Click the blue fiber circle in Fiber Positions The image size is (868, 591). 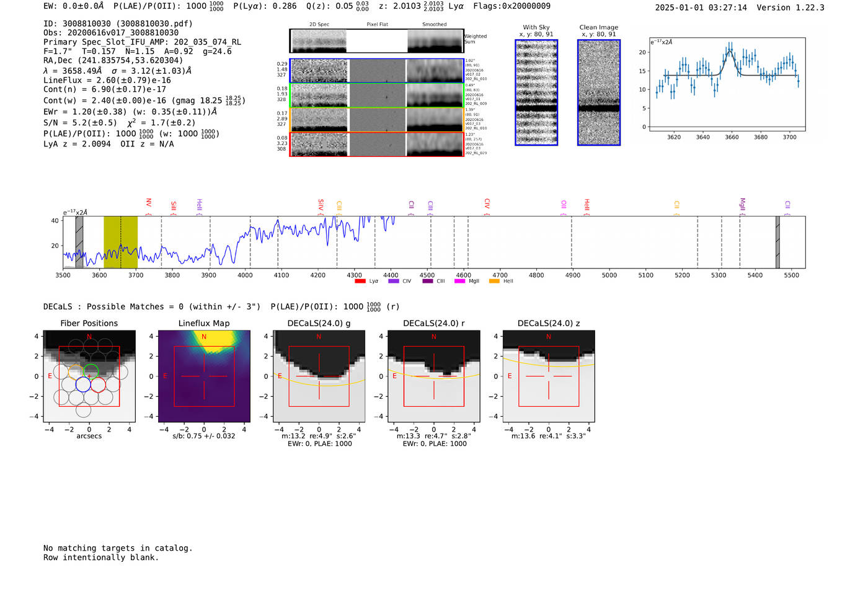pos(83,384)
